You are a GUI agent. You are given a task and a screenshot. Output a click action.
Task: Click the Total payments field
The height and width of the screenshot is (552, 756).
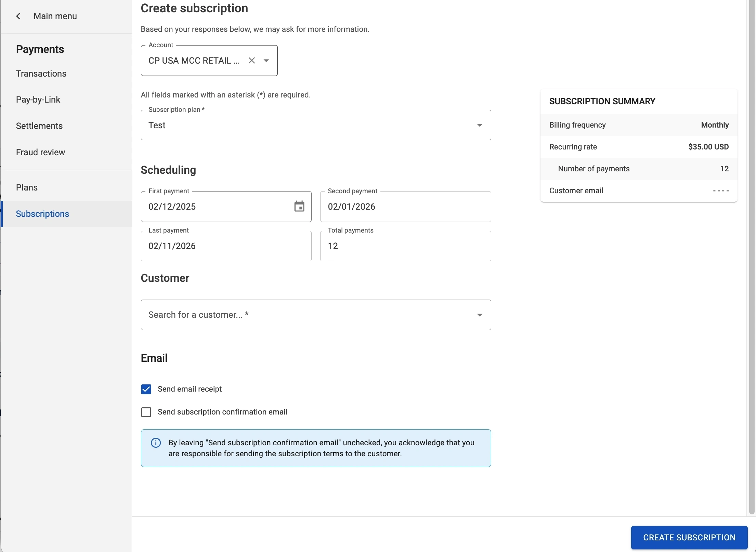(x=405, y=246)
